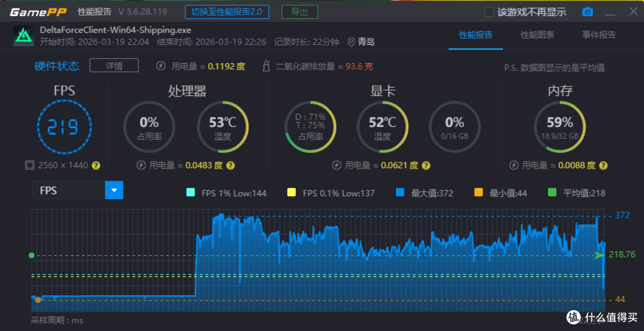644x331 pixels.
Task: Open the FPS metric dropdown
Action: click(78, 190)
